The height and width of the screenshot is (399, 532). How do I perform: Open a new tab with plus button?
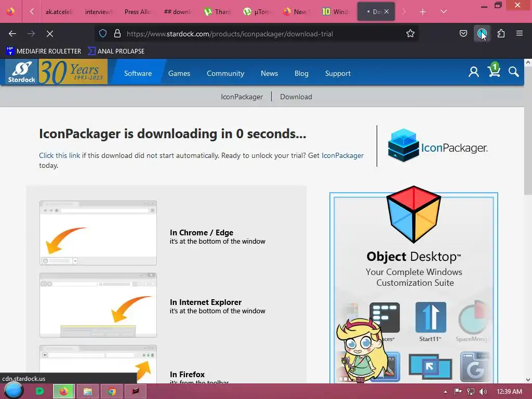click(423, 11)
